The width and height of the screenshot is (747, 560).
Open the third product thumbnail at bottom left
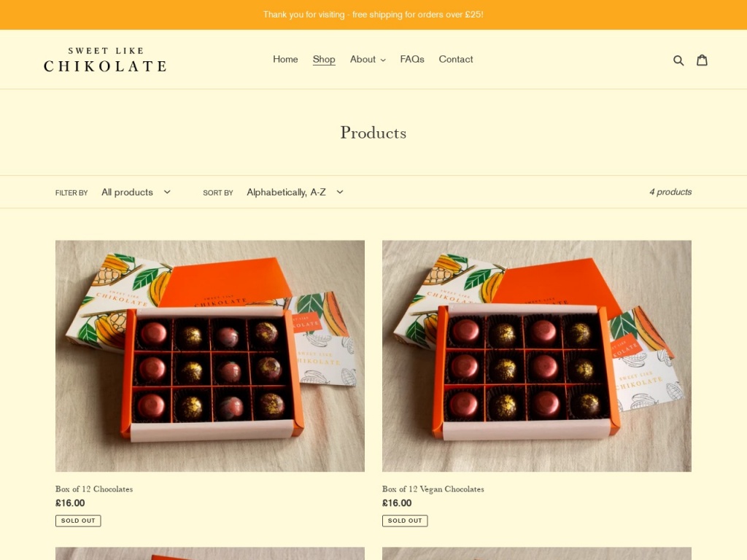click(x=210, y=553)
